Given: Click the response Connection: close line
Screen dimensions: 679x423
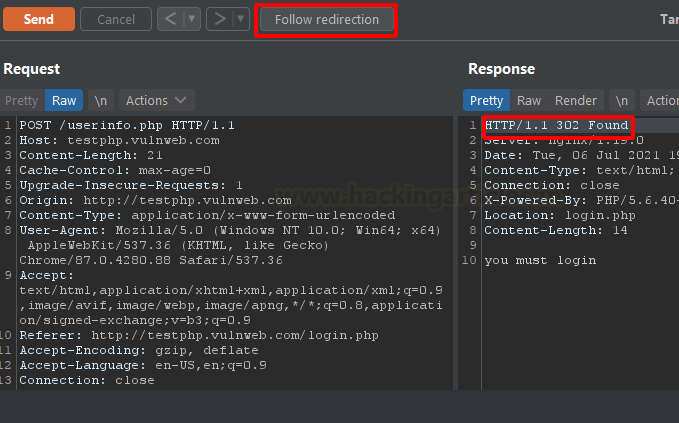Looking at the screenshot, I should [552, 185].
